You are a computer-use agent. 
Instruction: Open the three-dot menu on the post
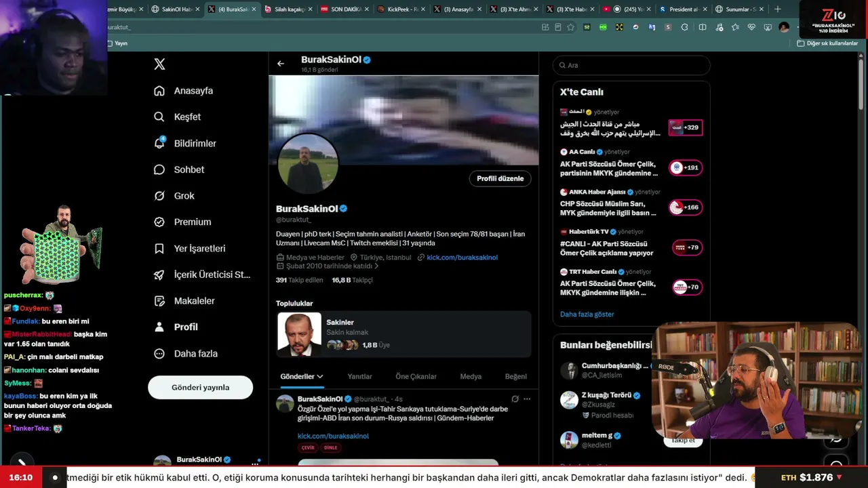pyautogui.click(x=527, y=399)
